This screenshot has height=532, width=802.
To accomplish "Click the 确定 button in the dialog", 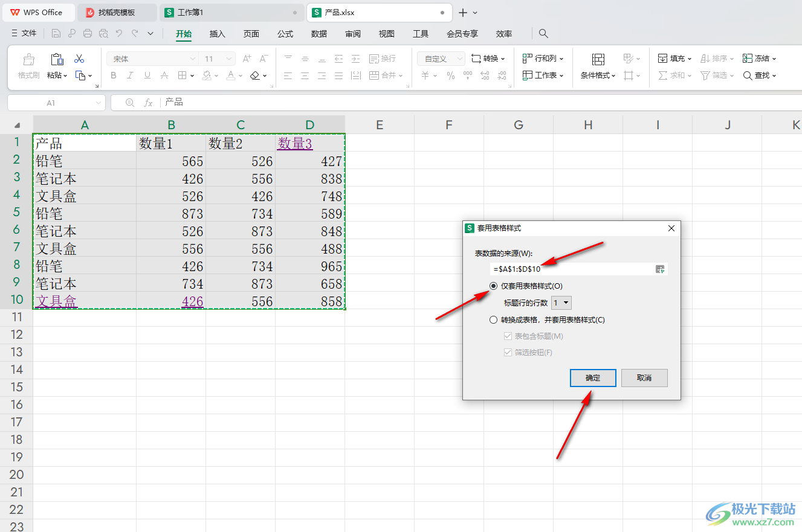I will [x=593, y=378].
